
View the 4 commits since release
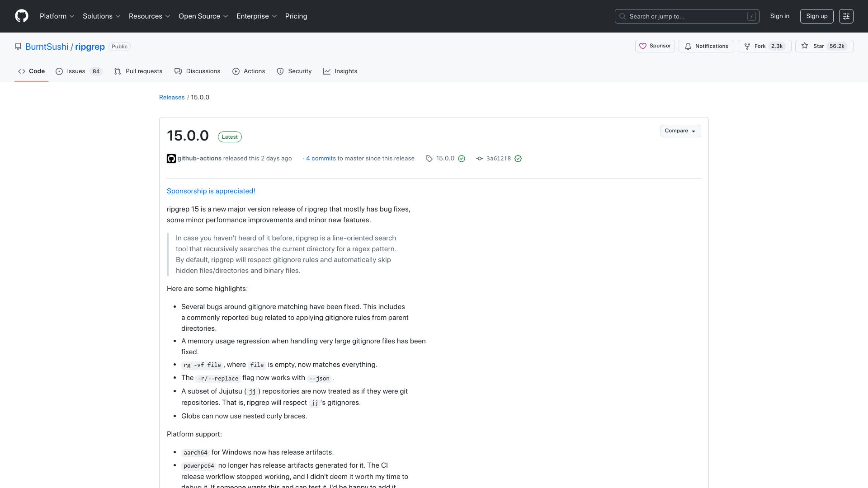321,159
